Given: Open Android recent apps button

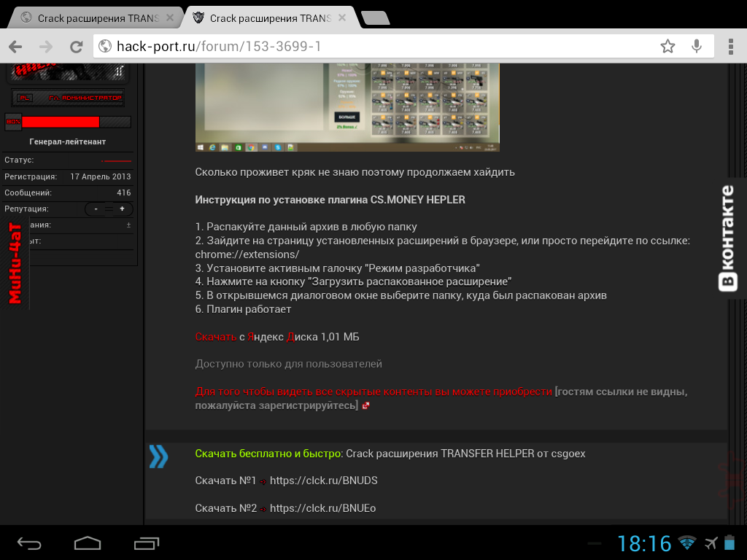Looking at the screenshot, I should [x=146, y=542].
